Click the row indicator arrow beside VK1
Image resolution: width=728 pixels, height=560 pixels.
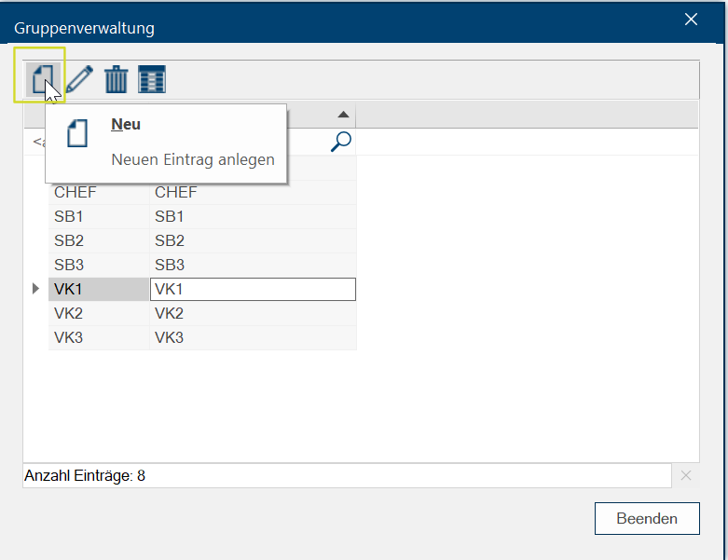pos(36,290)
